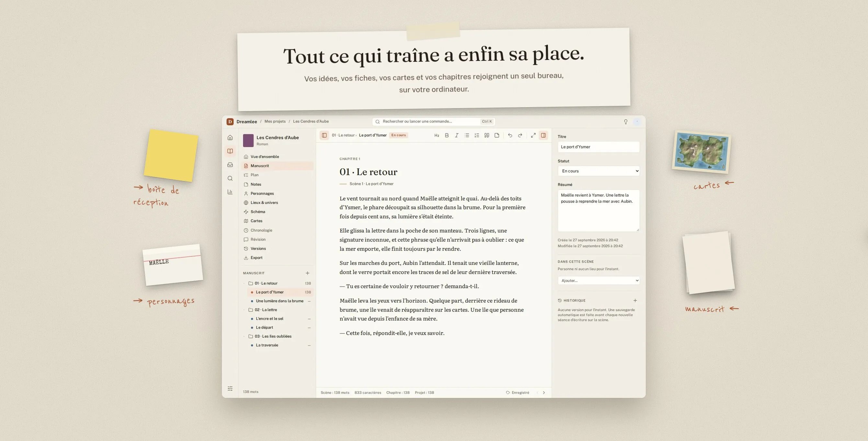Open the statistics chart icon in rail
868x441 pixels.
click(230, 192)
